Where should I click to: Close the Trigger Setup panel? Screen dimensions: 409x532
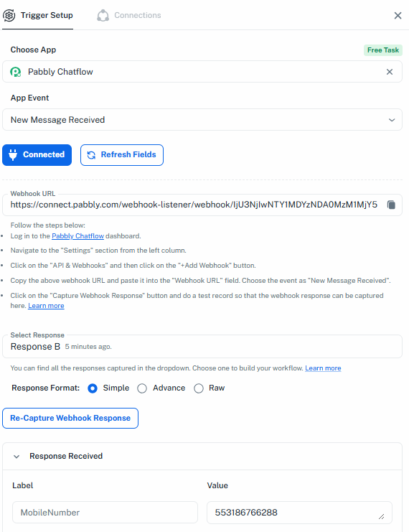(398, 16)
